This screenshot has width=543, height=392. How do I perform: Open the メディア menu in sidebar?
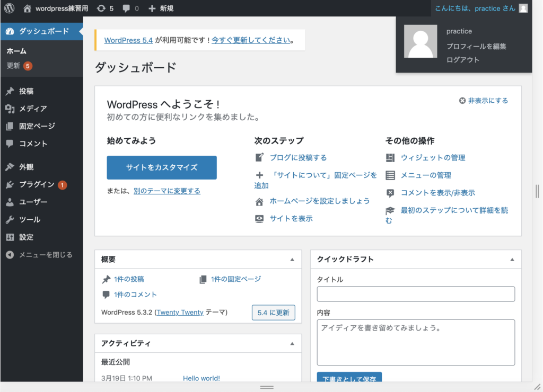(33, 109)
